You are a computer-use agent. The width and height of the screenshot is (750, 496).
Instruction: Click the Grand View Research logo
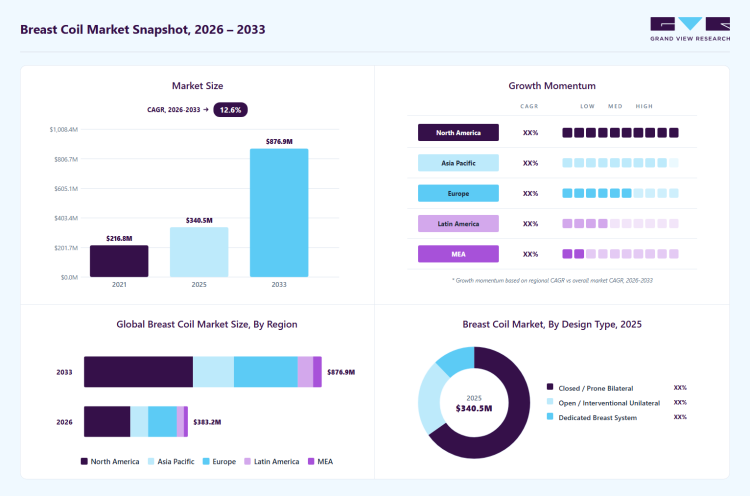[690, 29]
